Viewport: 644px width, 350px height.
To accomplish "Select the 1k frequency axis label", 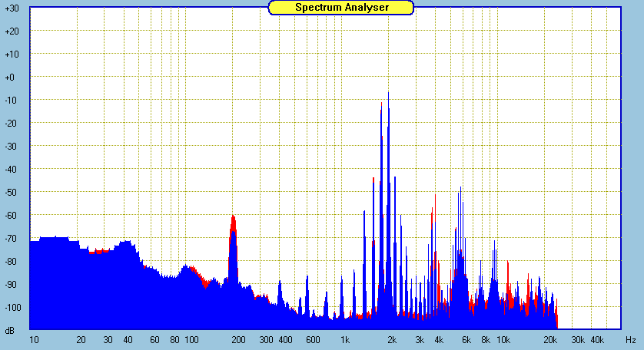I will (345, 339).
